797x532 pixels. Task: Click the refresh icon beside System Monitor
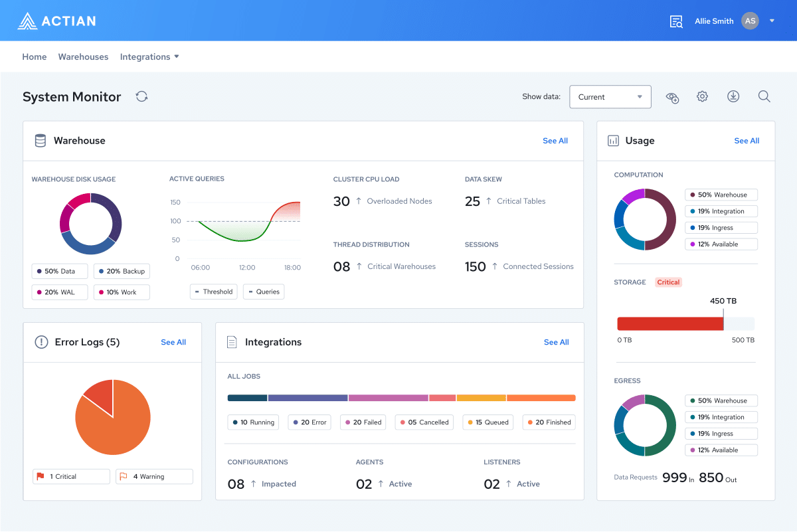pos(141,96)
